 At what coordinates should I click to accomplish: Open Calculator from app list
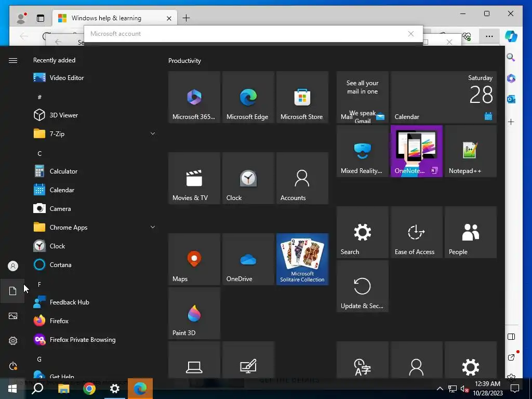click(x=95, y=171)
